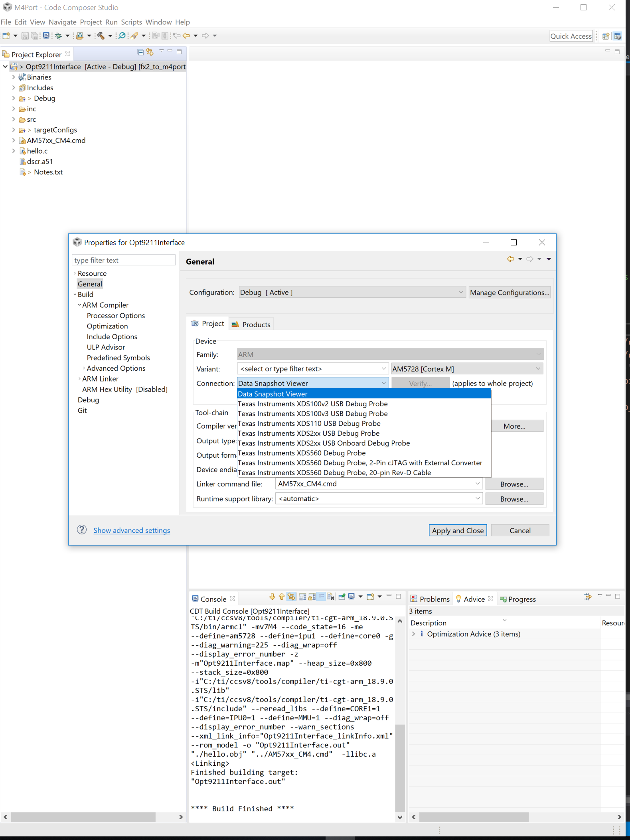Screen dimensions: 630x840
Task: Click the yellow Back arrow in main toolbar
Action: pyautogui.click(x=186, y=36)
